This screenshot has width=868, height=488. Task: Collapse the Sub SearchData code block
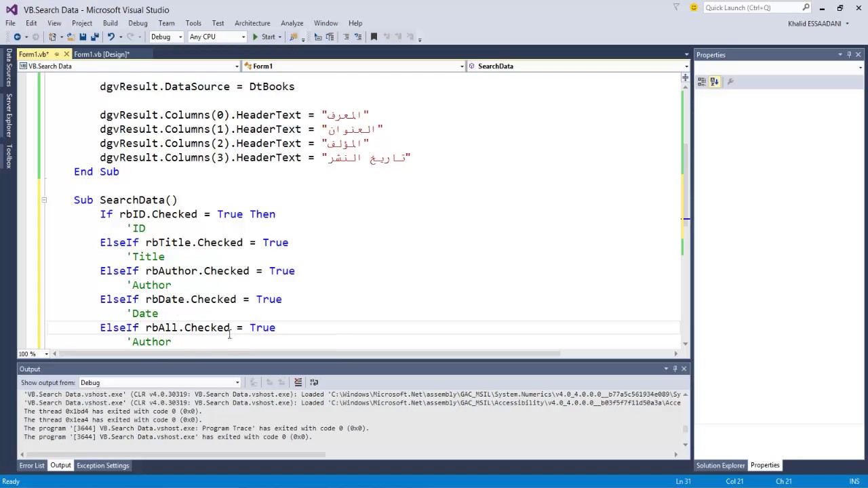coord(44,200)
